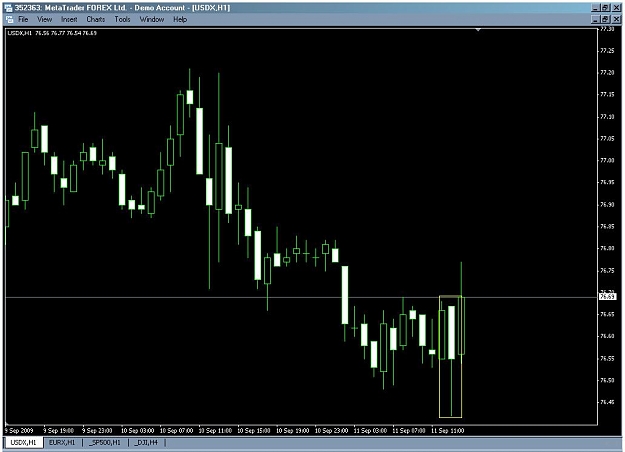Click the chart document icon beside File menu

tap(10, 19)
